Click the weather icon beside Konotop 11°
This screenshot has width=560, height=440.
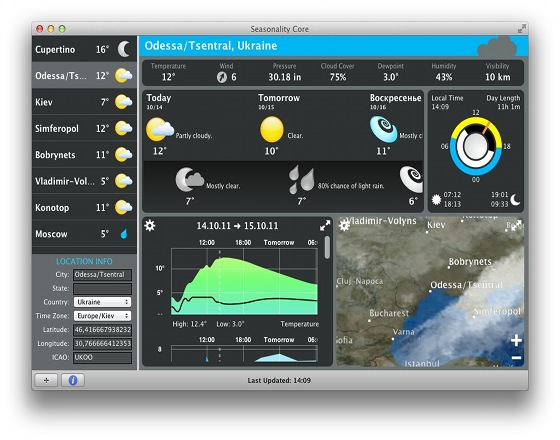click(x=124, y=208)
